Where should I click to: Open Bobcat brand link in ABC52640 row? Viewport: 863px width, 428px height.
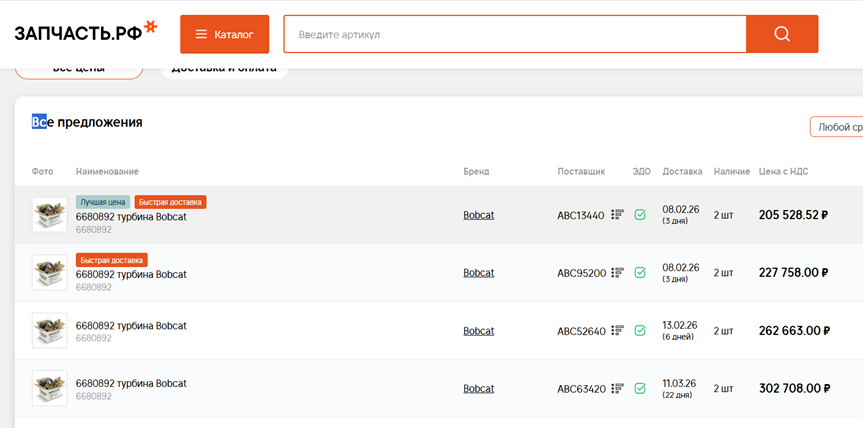pos(478,331)
